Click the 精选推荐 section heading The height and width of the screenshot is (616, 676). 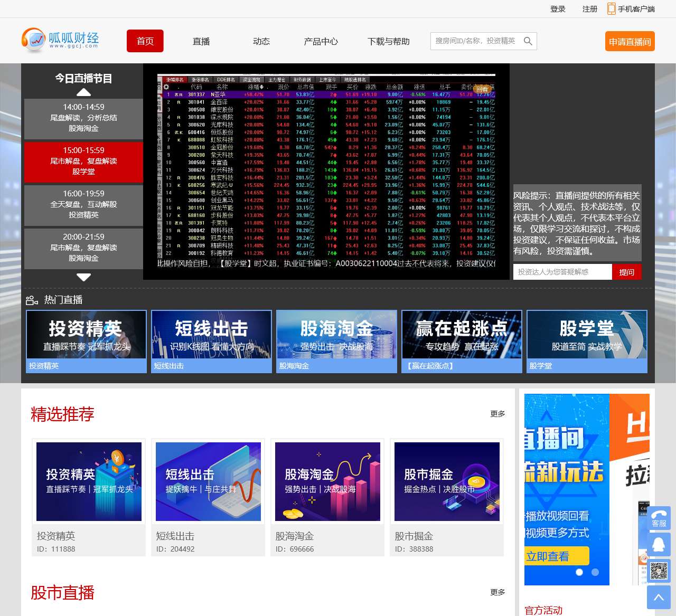coord(62,414)
